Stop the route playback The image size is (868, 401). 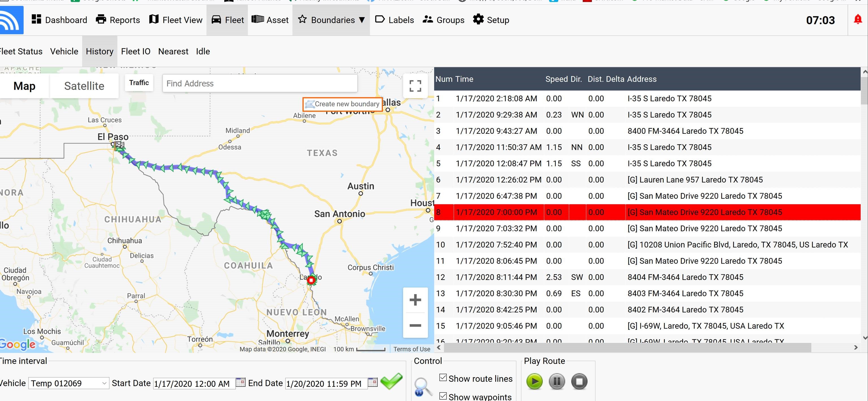[579, 381]
